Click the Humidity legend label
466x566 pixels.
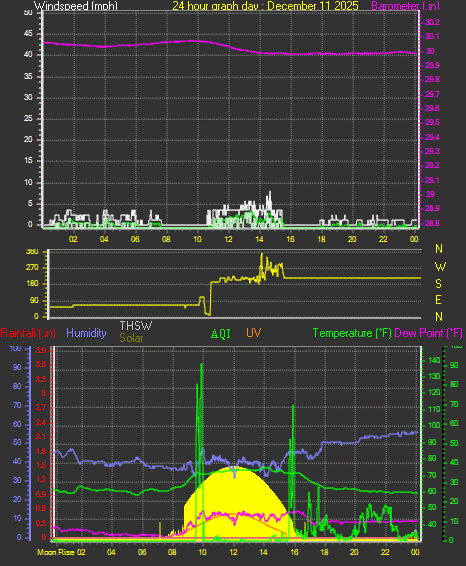(x=86, y=333)
